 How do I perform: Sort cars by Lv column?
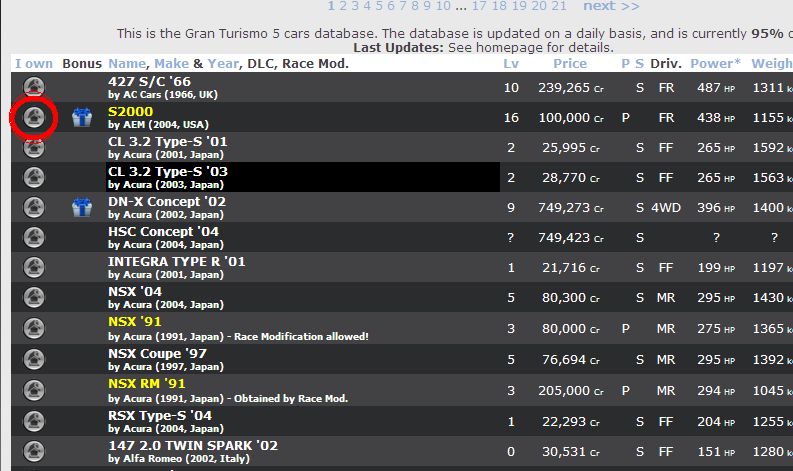[x=511, y=64]
